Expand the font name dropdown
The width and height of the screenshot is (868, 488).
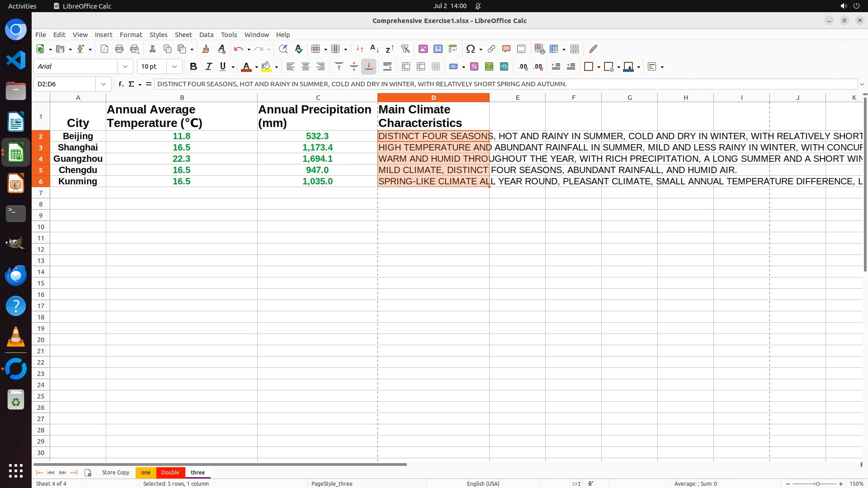(x=125, y=66)
